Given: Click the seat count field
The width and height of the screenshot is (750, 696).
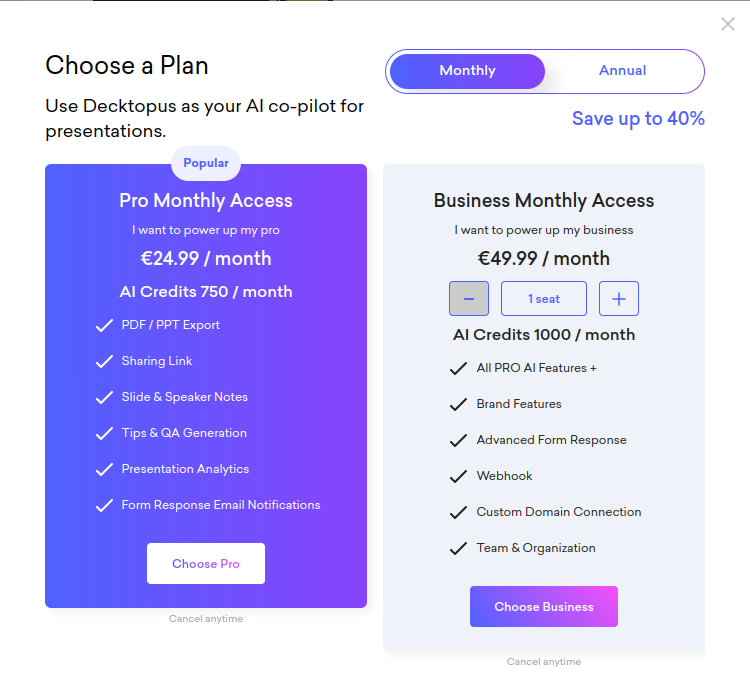Looking at the screenshot, I should [x=544, y=299].
